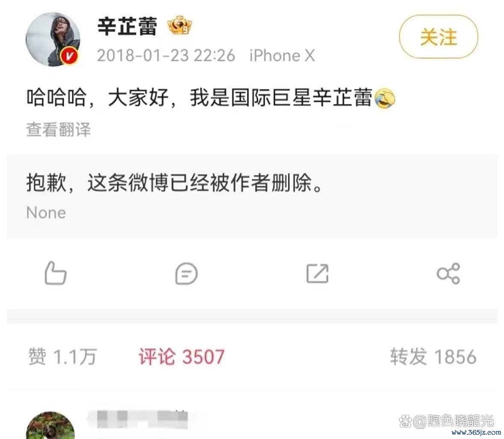Viewport: 504px width, 439px height.
Task: Switch to the 转发 1856 tab
Action: coord(433,357)
